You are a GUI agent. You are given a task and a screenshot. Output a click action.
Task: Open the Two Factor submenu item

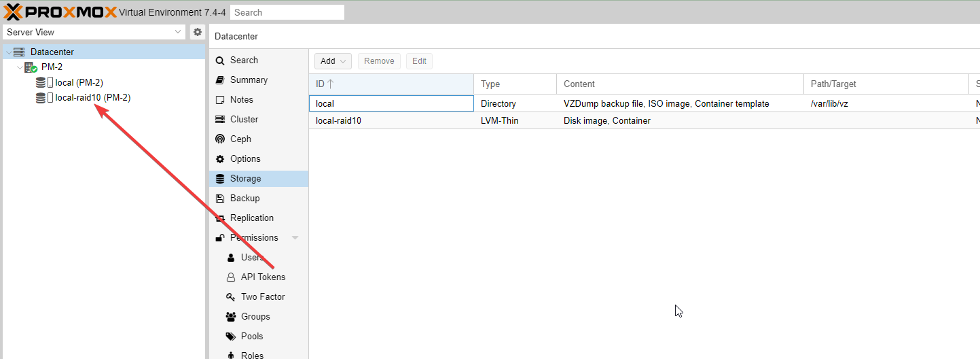coord(258,297)
